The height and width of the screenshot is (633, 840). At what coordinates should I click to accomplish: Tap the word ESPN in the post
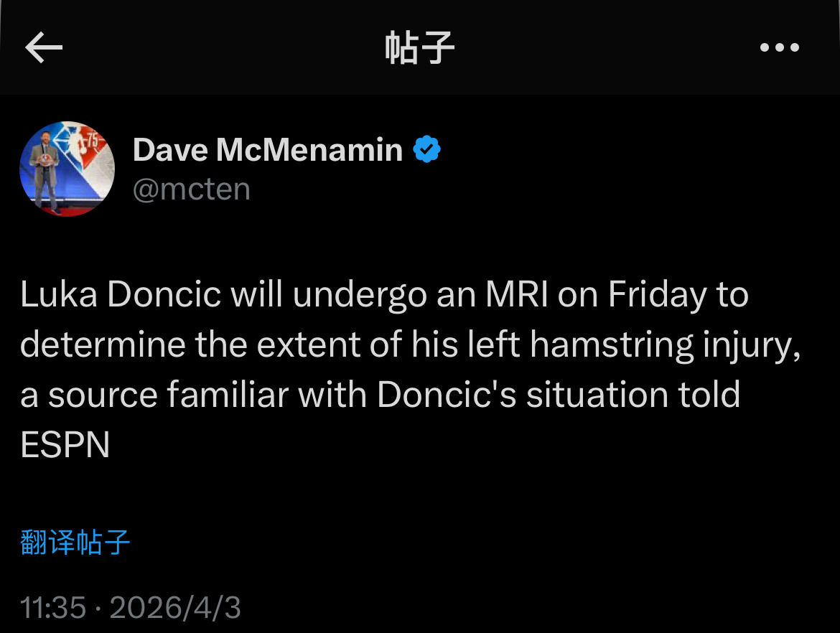pyautogui.click(x=65, y=446)
